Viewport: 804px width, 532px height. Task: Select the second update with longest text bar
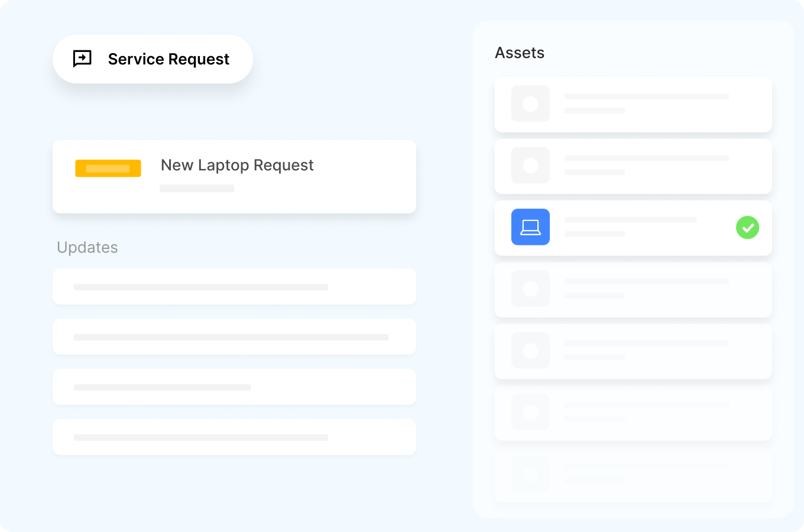(x=234, y=337)
